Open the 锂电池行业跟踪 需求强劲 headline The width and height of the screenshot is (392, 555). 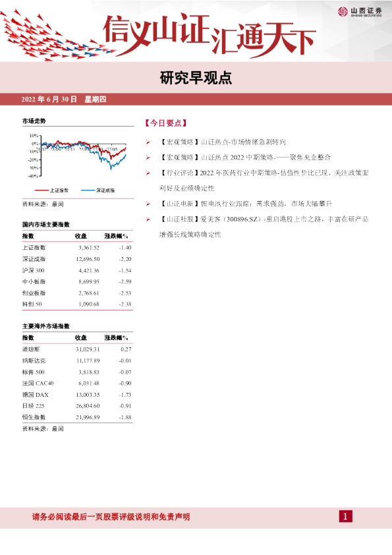pos(246,204)
